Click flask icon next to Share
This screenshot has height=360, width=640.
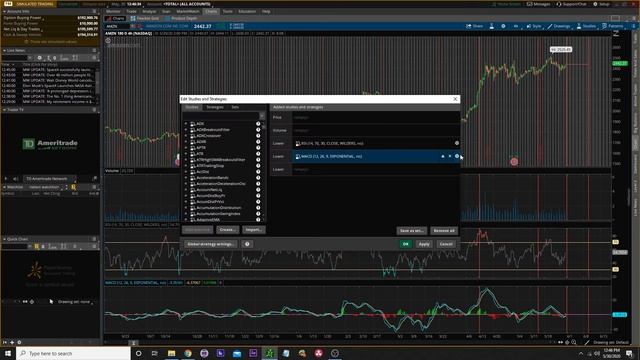(492, 26)
